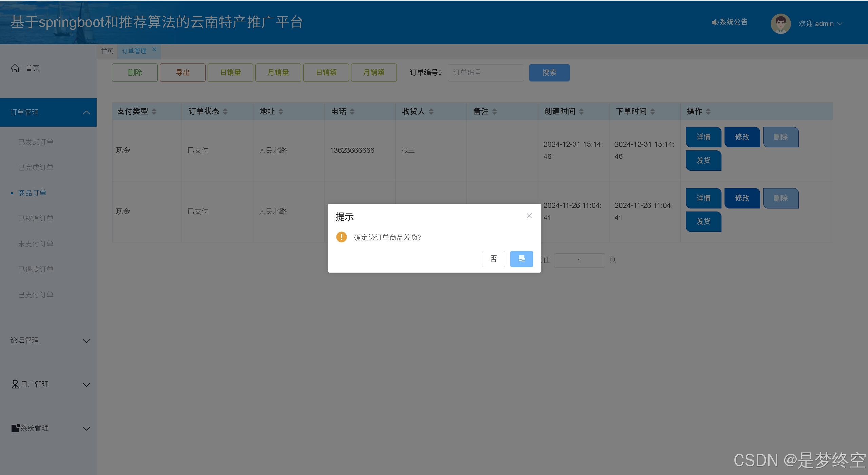Click 否 to cancel shipment

coord(493,259)
